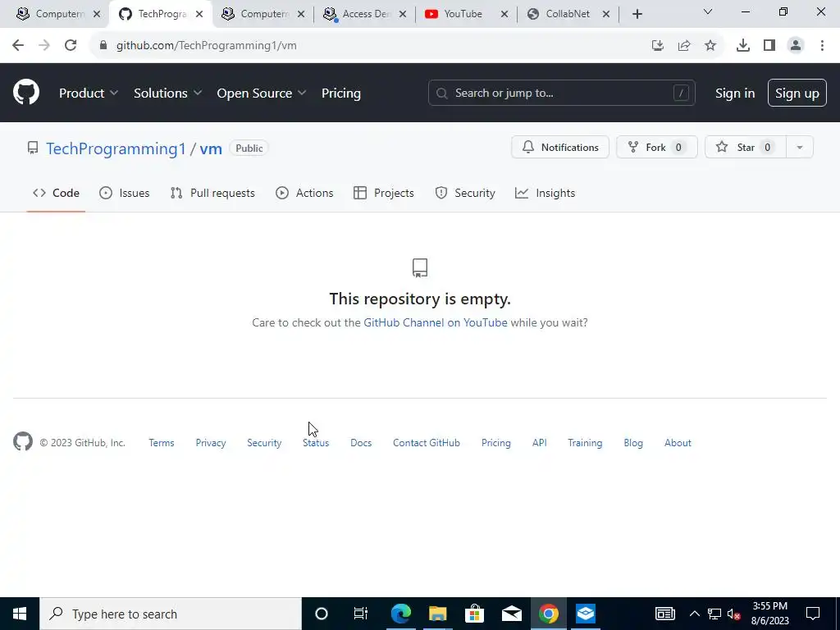Open the Docs footer link
This screenshot has width=840, height=630.
pyautogui.click(x=361, y=443)
